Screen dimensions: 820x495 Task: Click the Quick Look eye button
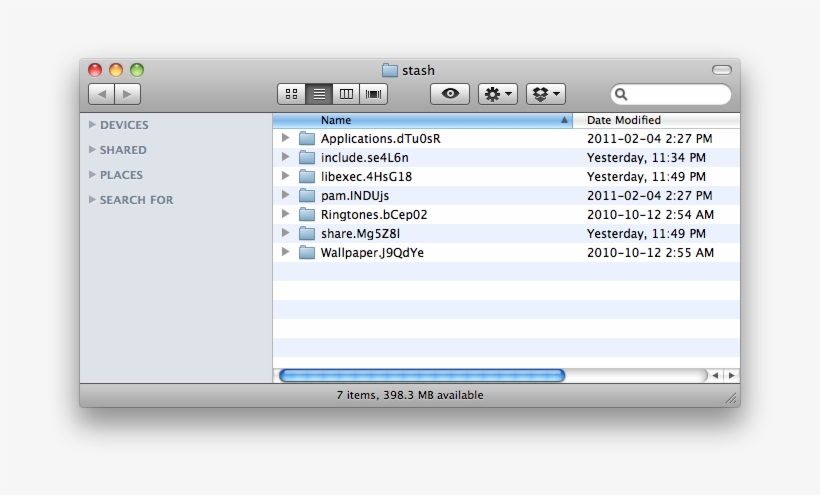click(x=450, y=94)
